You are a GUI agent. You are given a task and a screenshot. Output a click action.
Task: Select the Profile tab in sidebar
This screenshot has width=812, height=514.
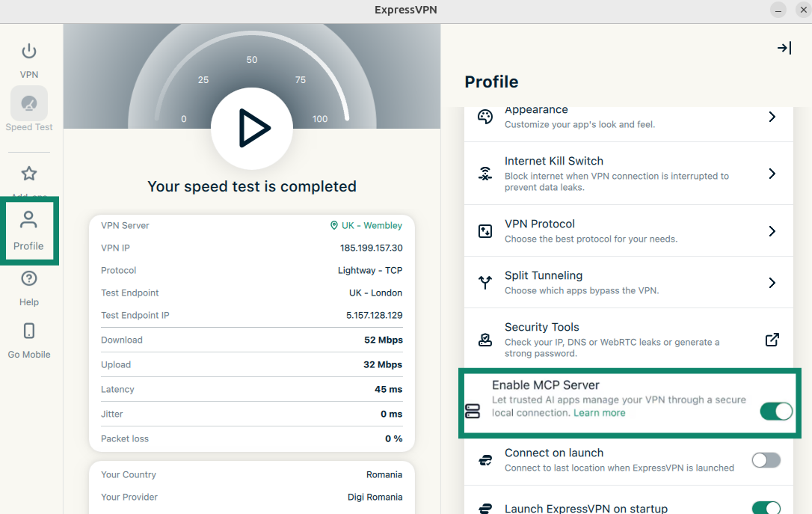coord(29,230)
